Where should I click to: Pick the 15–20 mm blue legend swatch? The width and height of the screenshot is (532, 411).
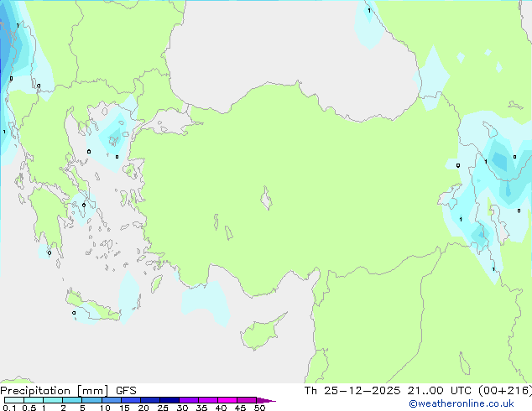pos(131,400)
